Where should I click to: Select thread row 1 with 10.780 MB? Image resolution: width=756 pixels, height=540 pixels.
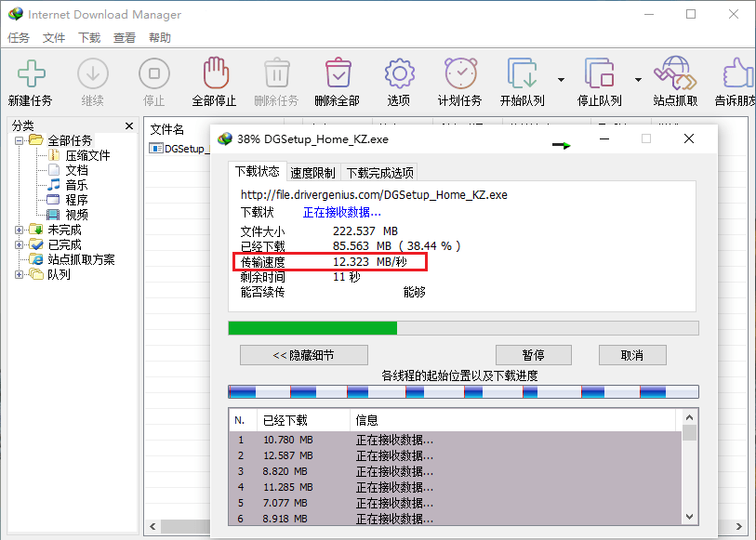click(456, 440)
